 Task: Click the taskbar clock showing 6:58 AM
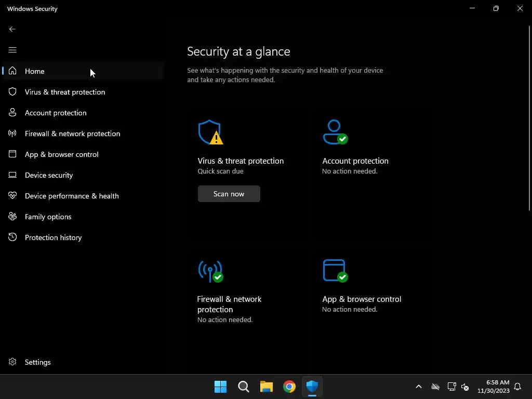coord(494,387)
